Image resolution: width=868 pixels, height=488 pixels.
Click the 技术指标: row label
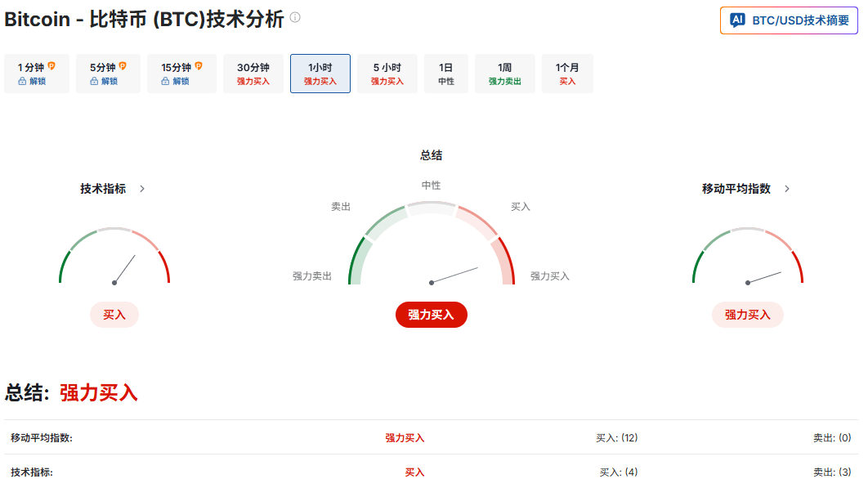tap(32, 472)
